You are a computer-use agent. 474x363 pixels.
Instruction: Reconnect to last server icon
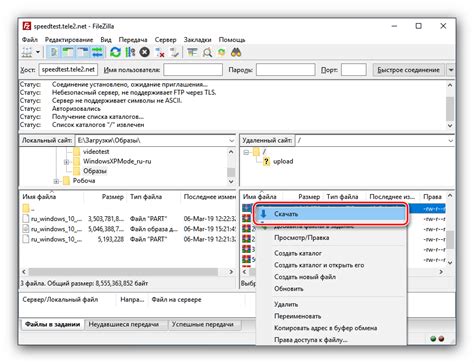coord(174,52)
